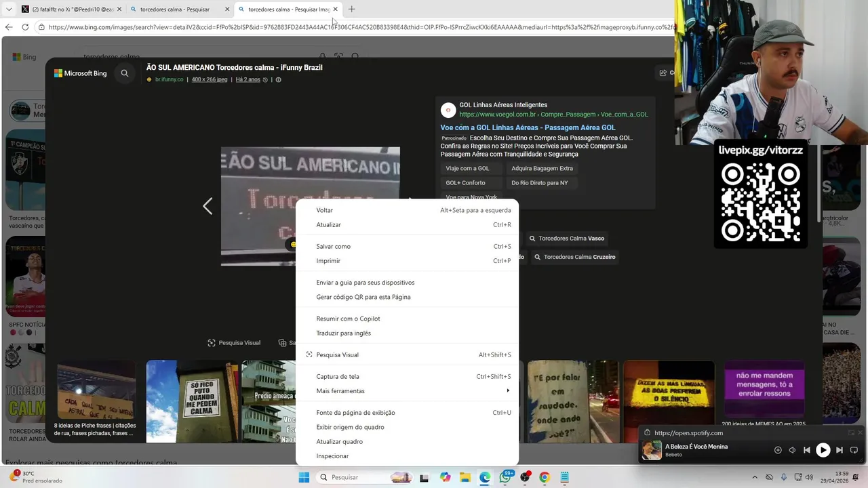Click the Pesquisa Visual button below image

tap(234, 343)
